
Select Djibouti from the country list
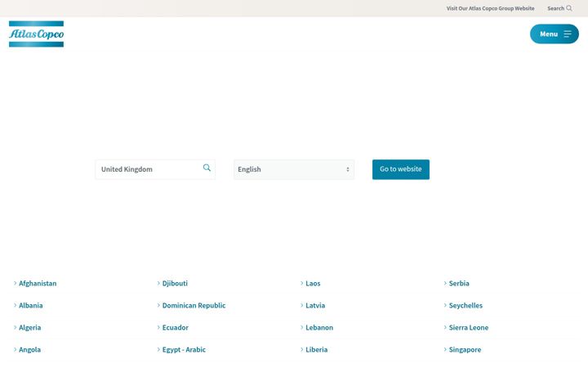[x=175, y=284]
